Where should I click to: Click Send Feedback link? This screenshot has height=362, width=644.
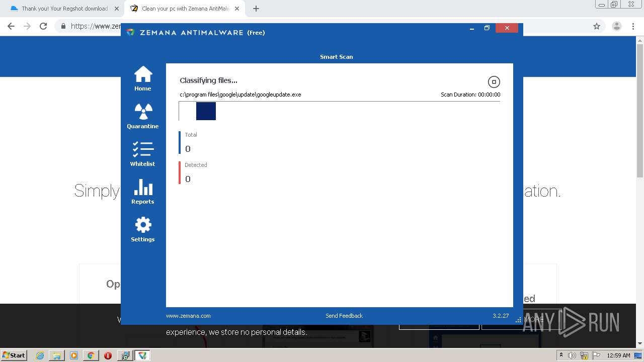[x=344, y=316]
